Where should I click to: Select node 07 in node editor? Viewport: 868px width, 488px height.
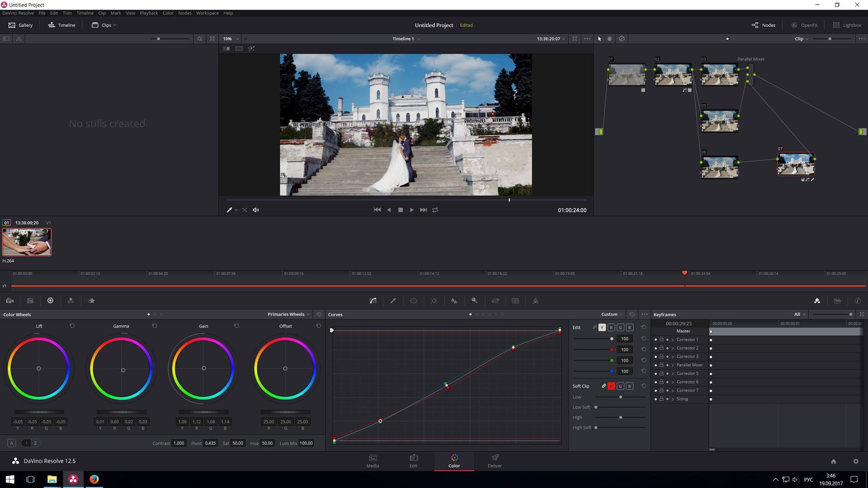tap(796, 164)
